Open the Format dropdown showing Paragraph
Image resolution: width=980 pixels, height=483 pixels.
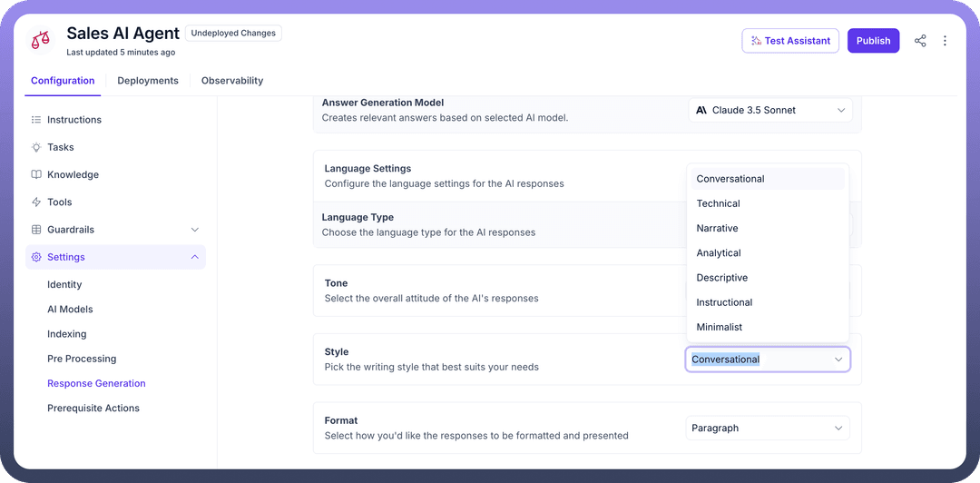click(767, 428)
